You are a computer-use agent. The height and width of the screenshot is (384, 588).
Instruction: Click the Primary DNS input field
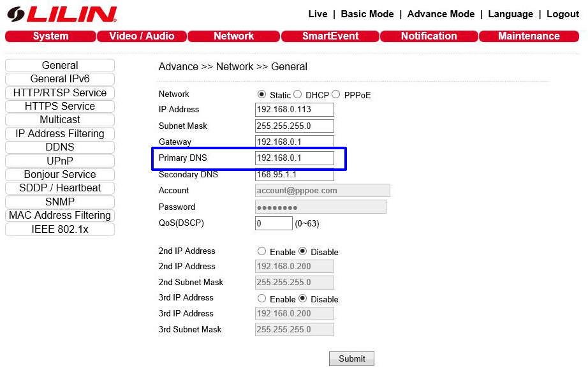point(294,158)
